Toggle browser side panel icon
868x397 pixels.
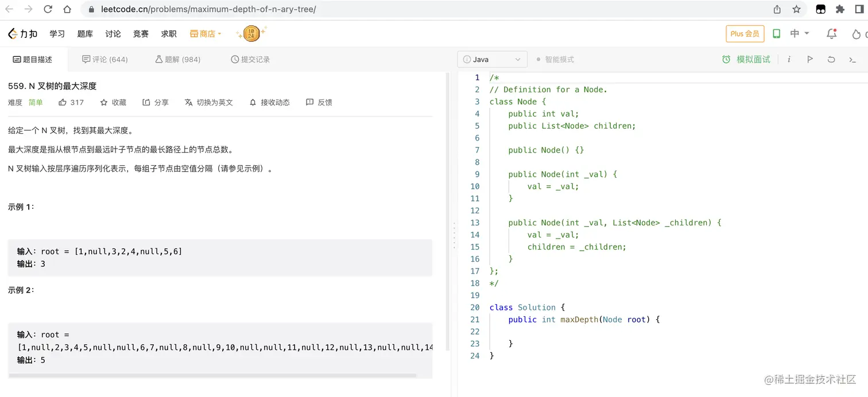pyautogui.click(x=859, y=9)
